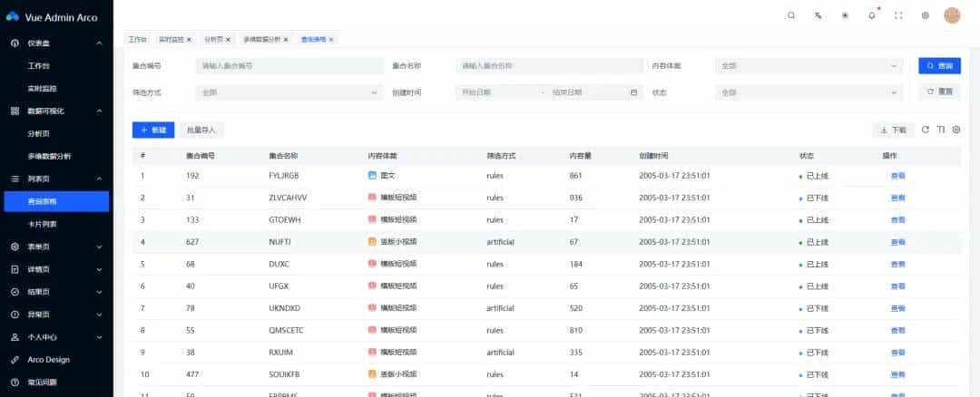This screenshot has height=397, width=980.
Task: Click content type icon in NUFTJ row
Action: click(x=373, y=242)
